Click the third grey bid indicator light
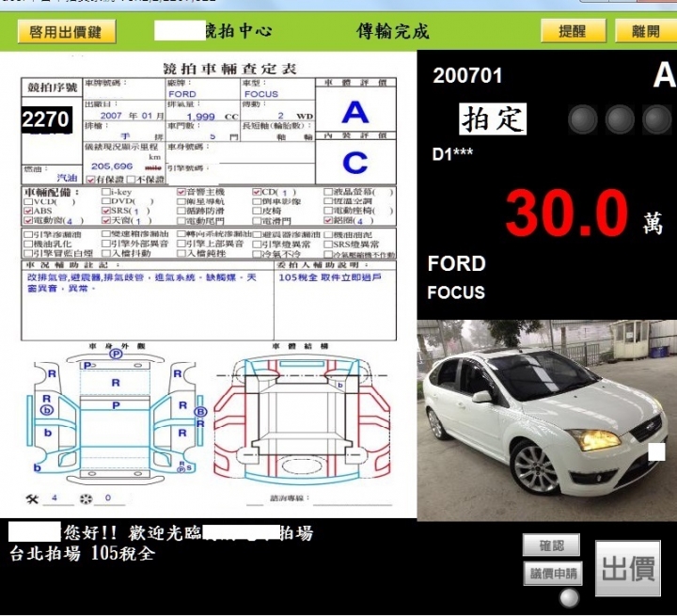677x616 pixels. pos(656,119)
